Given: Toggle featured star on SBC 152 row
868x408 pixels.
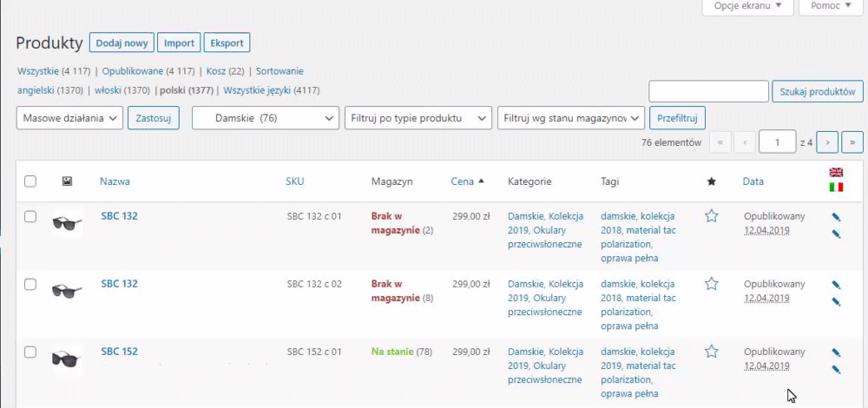Looking at the screenshot, I should tap(712, 352).
